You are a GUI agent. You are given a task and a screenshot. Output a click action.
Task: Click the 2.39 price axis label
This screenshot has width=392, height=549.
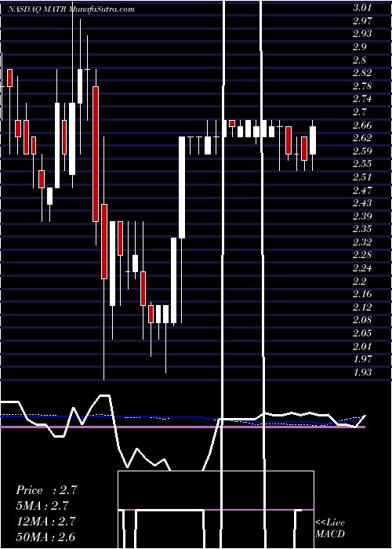[x=362, y=216]
